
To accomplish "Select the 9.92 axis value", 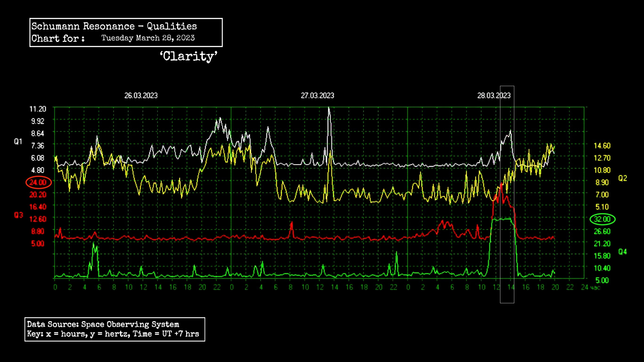I will [x=37, y=121].
